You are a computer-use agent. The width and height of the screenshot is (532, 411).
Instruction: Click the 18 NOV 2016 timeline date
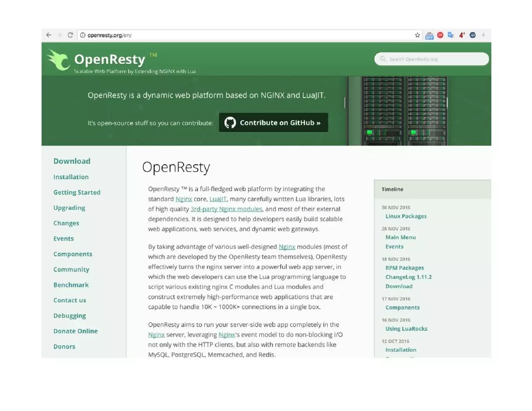tap(396, 259)
